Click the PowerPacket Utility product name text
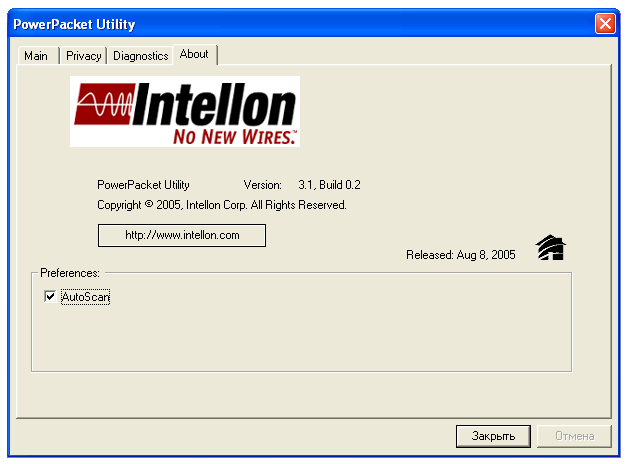628x464 pixels. click(x=143, y=185)
